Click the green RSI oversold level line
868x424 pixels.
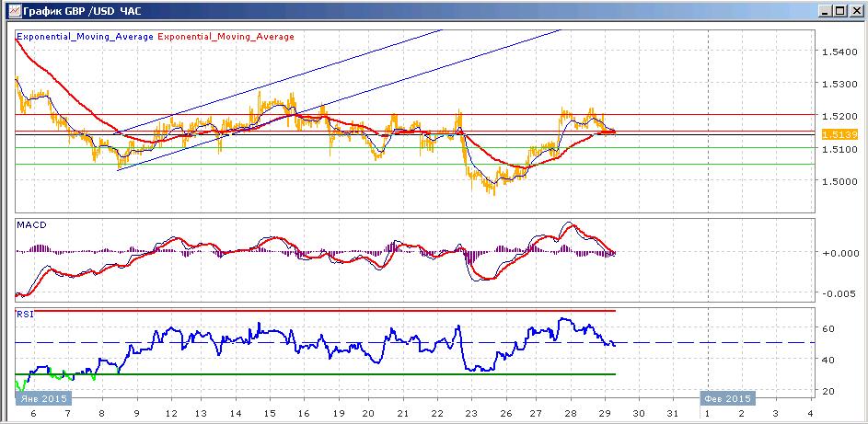pos(316,374)
